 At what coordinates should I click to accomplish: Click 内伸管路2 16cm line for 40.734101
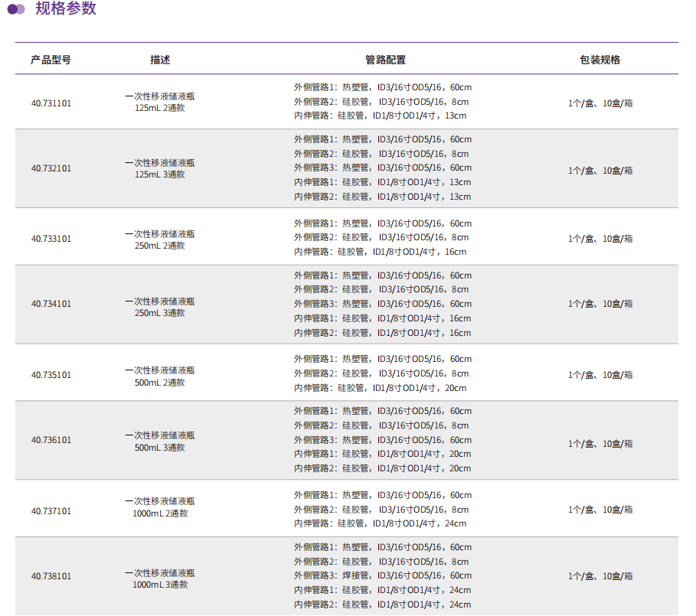pos(382,333)
